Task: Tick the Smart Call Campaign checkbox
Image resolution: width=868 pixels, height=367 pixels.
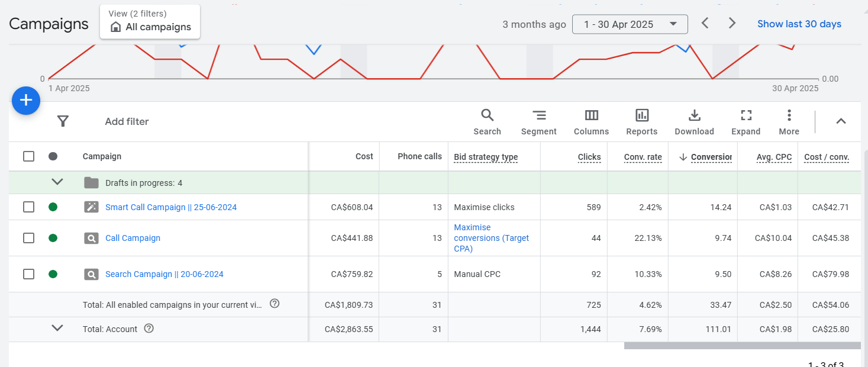Action: click(28, 207)
